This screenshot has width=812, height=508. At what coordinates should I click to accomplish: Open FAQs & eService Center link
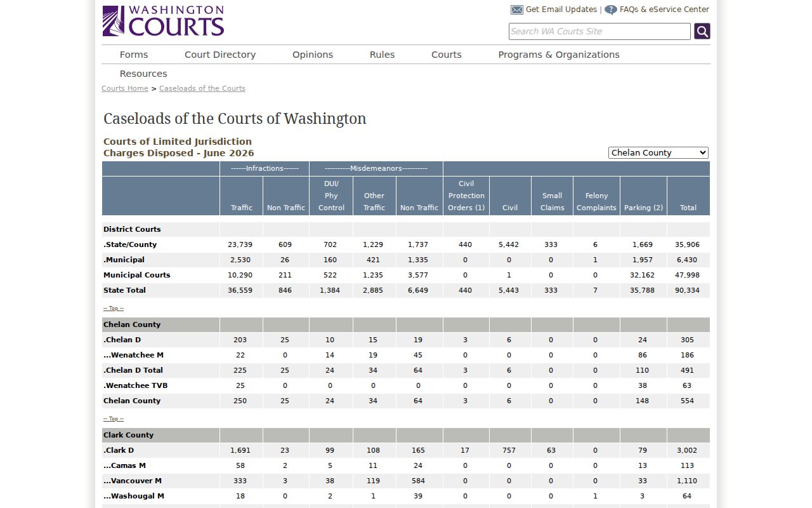click(x=664, y=10)
